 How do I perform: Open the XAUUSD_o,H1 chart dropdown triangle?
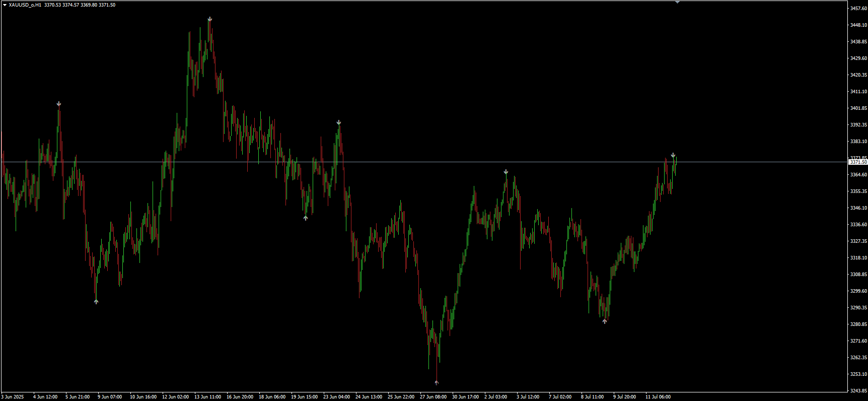click(5, 5)
